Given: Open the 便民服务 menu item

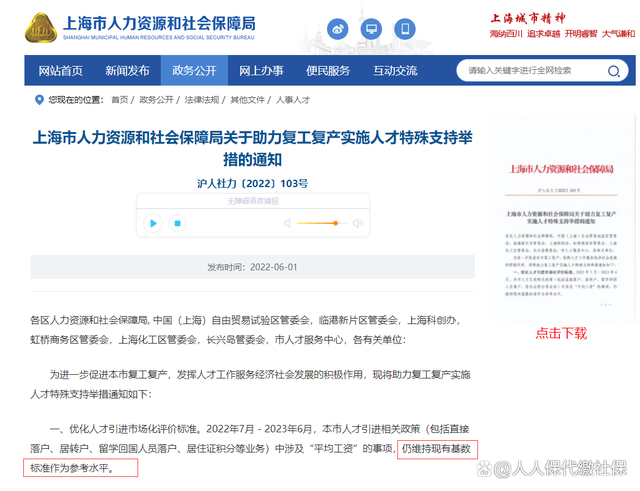Looking at the screenshot, I should (x=328, y=71).
